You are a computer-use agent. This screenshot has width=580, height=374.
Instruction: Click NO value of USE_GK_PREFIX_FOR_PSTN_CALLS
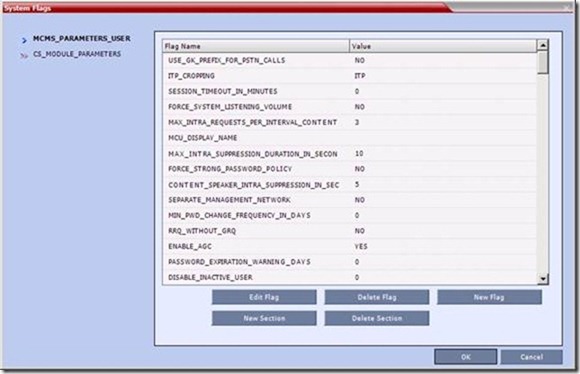tap(360, 60)
